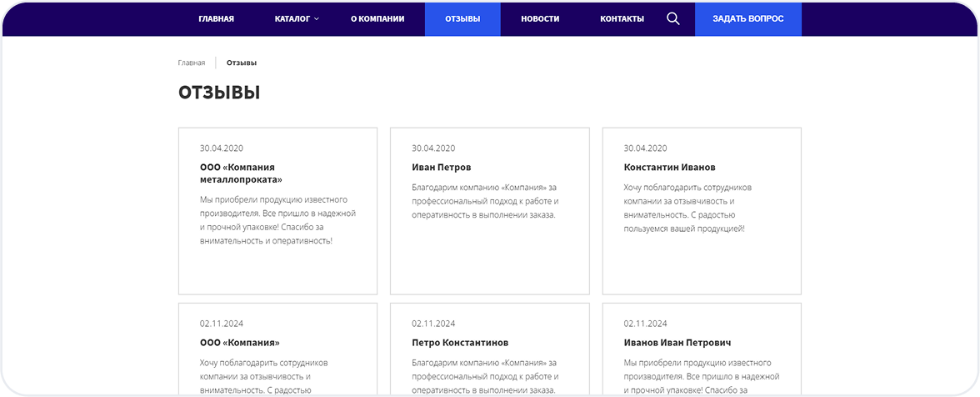The image size is (980, 397).
Task: Open the О компании menu item
Action: 377,18
